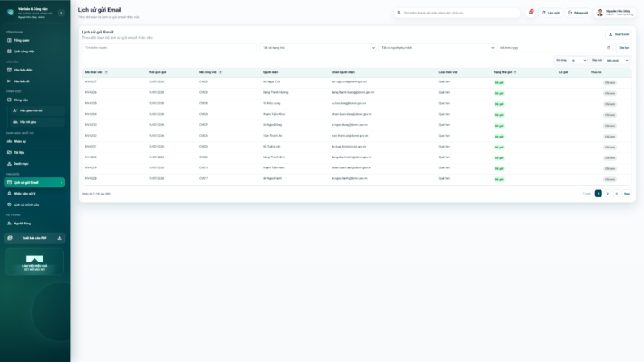The height and width of the screenshot is (362, 644).
Task: Click the app logo in sidebar header
Action: 10,13
